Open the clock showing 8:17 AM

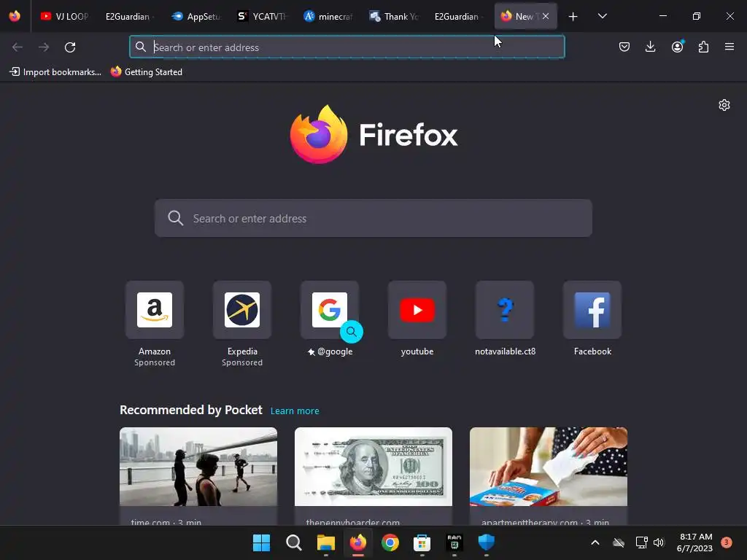coord(694,542)
